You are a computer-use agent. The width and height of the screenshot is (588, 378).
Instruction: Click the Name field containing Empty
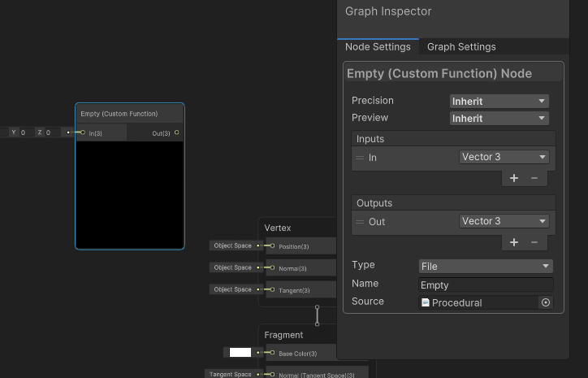pos(486,285)
